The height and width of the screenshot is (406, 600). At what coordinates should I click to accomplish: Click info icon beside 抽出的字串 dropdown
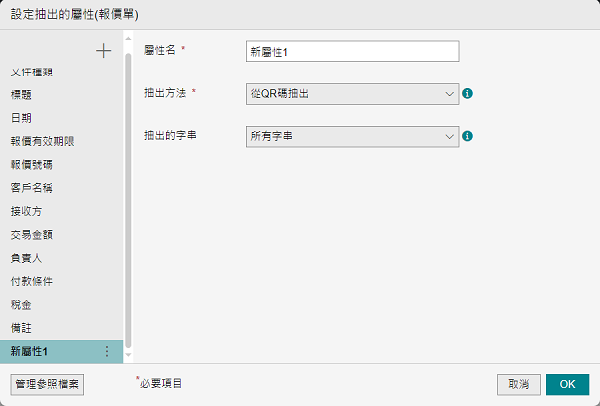tap(467, 136)
